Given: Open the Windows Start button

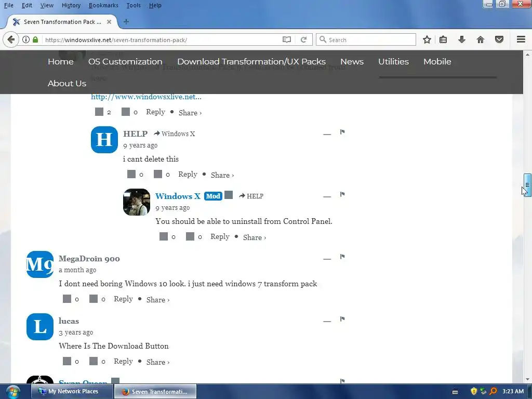Looking at the screenshot, I should [x=13, y=392].
